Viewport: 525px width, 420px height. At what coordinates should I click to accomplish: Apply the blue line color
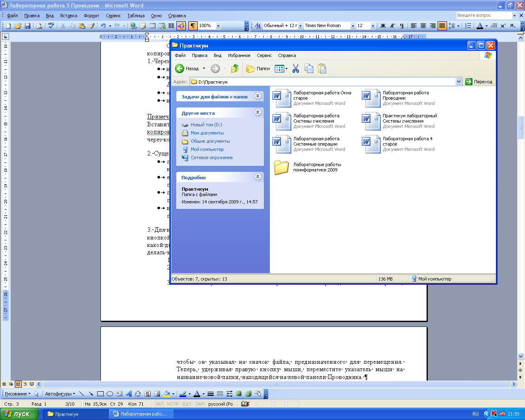coord(183,394)
